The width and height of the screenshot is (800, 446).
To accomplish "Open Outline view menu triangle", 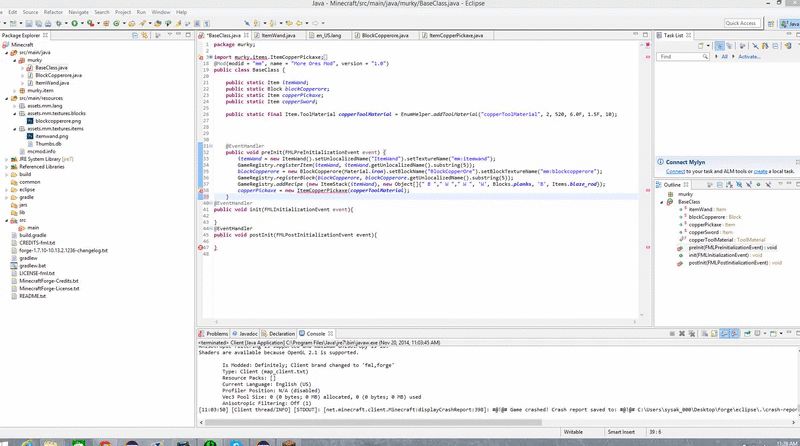I will tap(781, 184).
